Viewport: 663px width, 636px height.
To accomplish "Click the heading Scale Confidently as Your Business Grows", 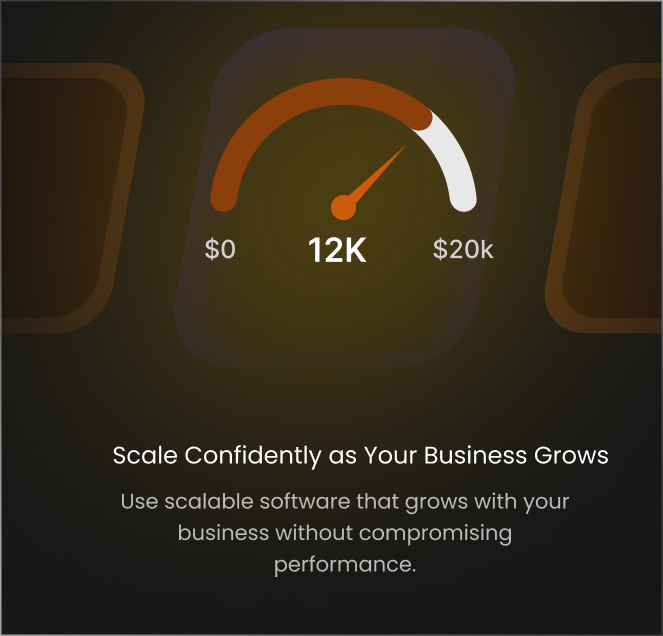I will click(360, 456).
